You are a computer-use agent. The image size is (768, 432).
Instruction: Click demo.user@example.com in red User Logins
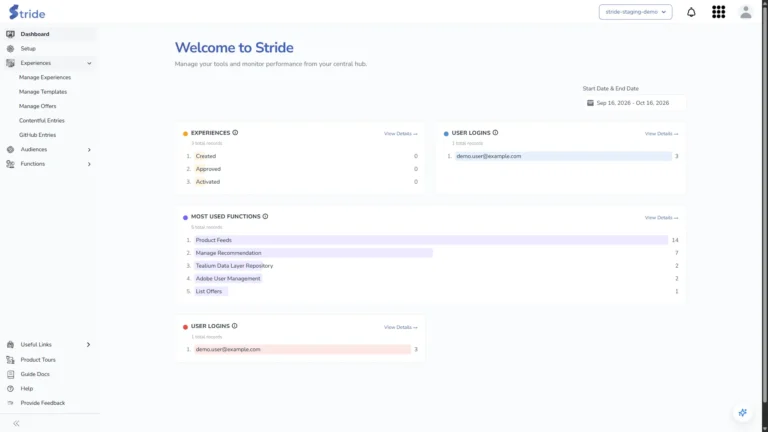coord(228,349)
